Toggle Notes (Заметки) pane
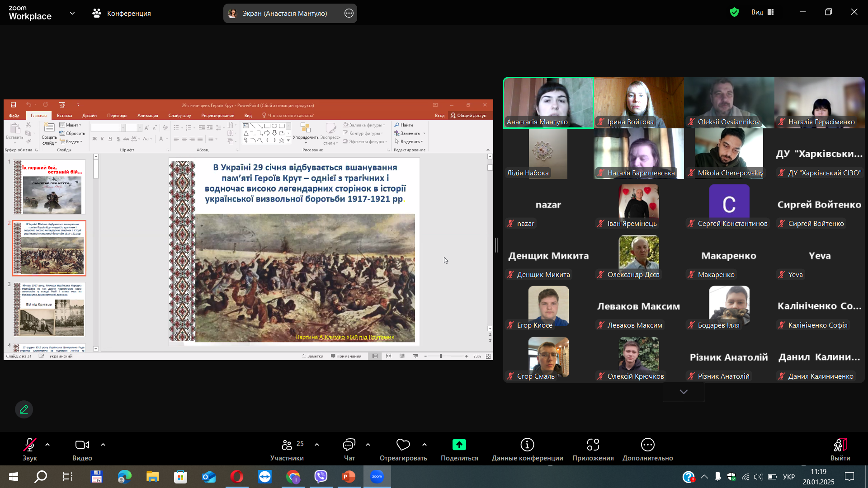Screen dimensions: 868x488 [x=312, y=356]
